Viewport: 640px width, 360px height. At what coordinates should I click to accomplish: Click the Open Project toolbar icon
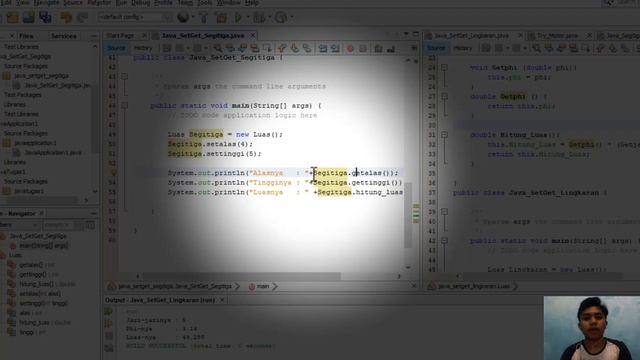click(12, 17)
